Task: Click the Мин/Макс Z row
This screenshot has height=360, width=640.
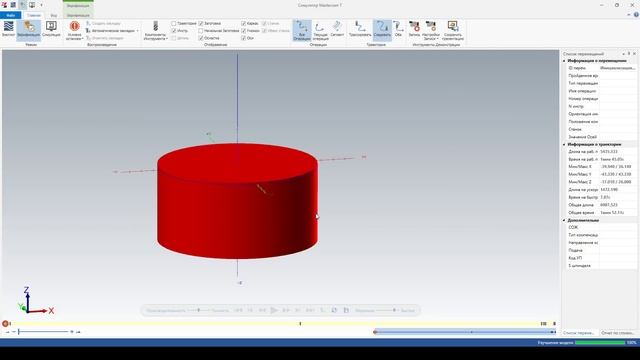Action: (601, 182)
